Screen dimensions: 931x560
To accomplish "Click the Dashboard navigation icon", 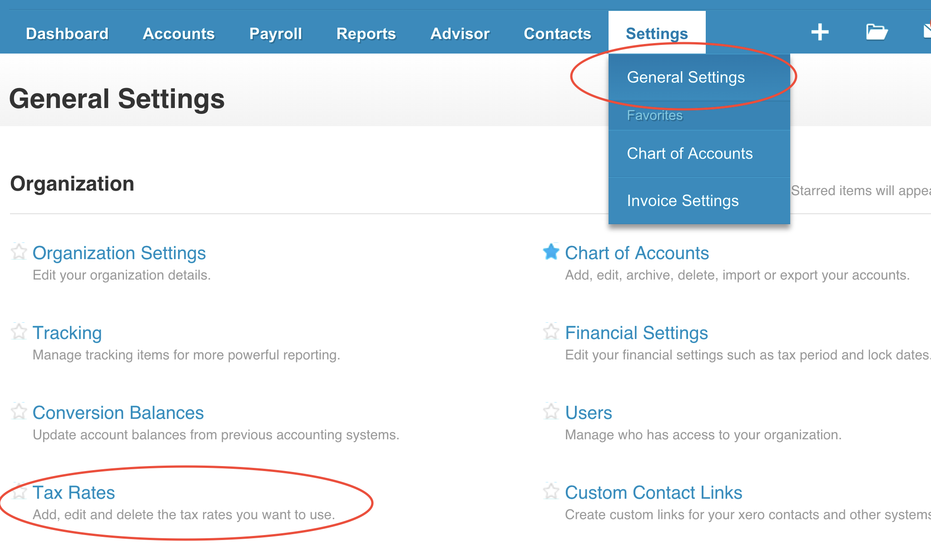I will point(66,31).
